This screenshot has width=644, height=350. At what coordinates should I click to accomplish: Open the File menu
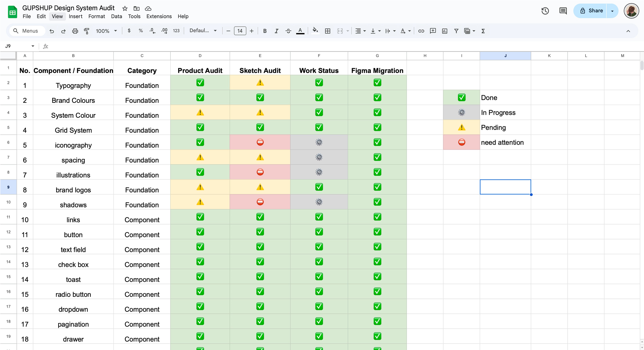[x=27, y=16]
